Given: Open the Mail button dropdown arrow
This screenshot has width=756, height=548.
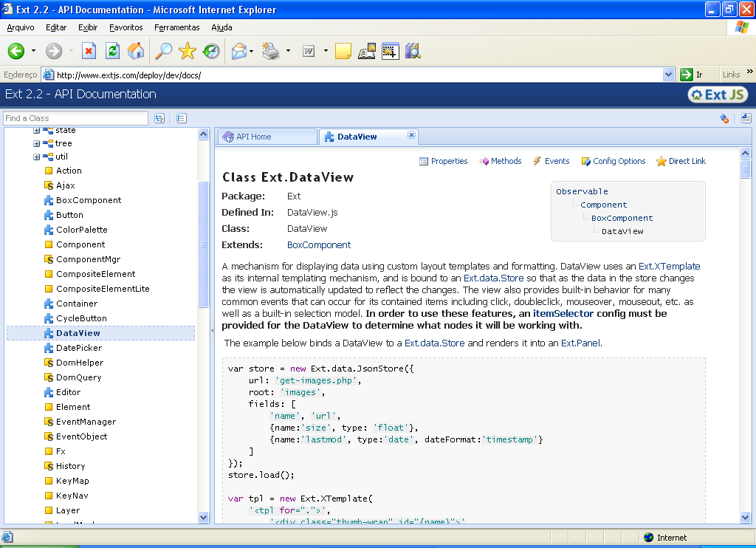Looking at the screenshot, I should tap(252, 51).
